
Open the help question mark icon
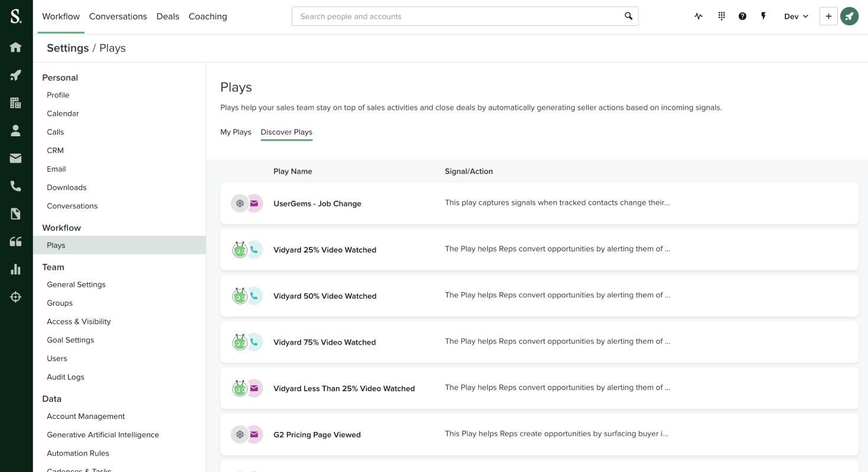pyautogui.click(x=743, y=17)
